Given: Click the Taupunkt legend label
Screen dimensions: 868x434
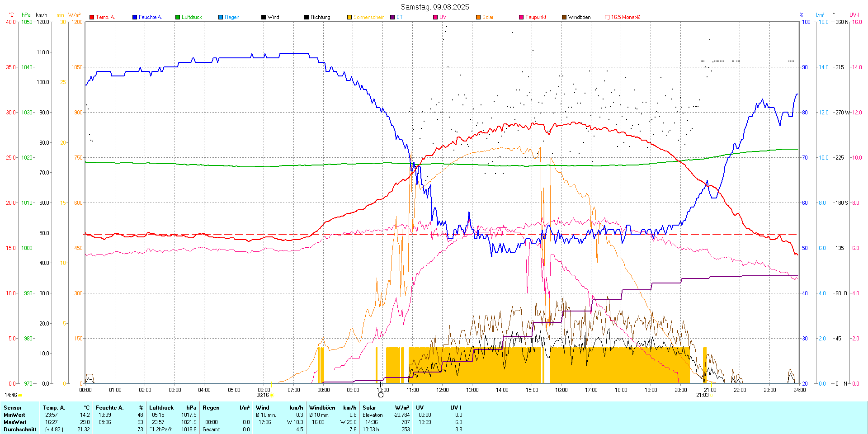Looking at the screenshot, I should click(x=536, y=17).
